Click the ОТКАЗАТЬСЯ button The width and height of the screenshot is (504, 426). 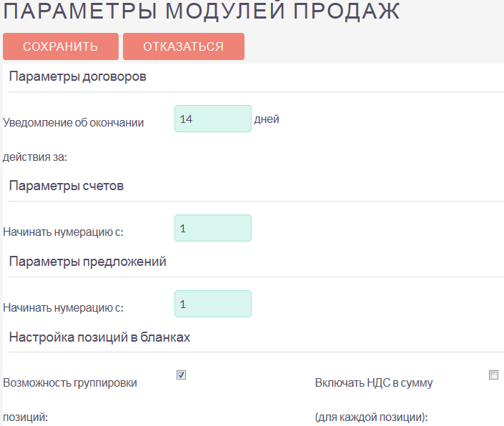pos(184,46)
